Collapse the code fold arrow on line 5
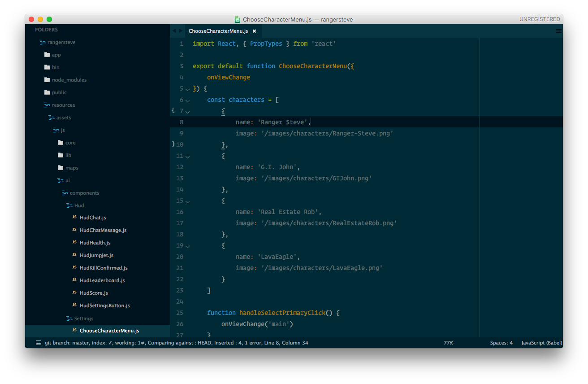The image size is (588, 384). pyautogui.click(x=188, y=89)
